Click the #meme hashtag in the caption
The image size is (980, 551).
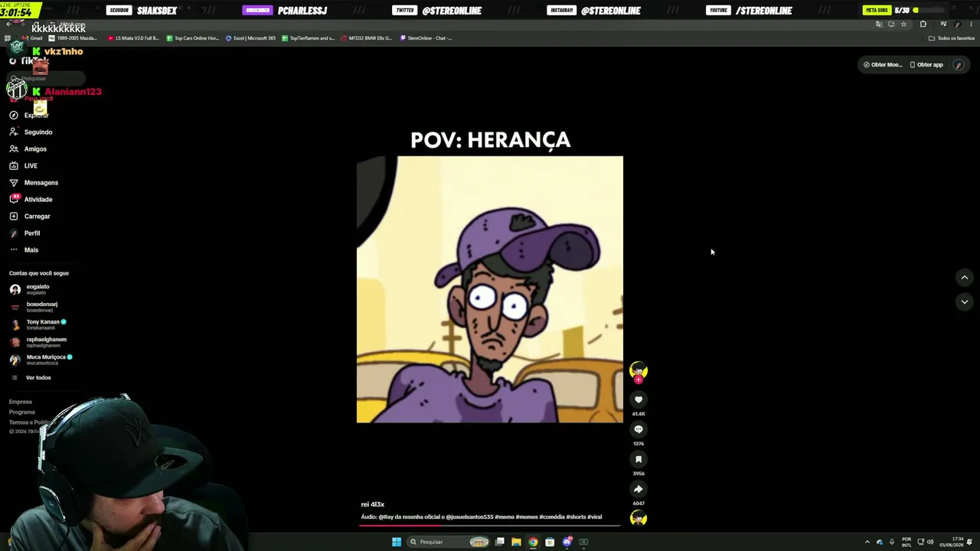click(505, 517)
